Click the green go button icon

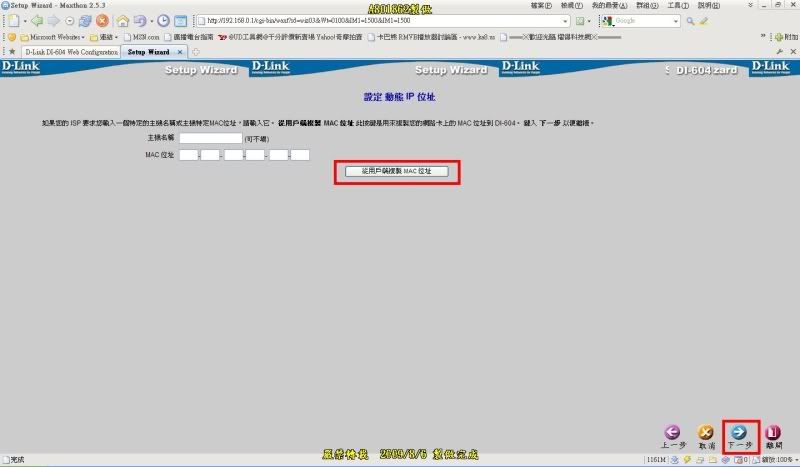pyautogui.click(x=580, y=21)
